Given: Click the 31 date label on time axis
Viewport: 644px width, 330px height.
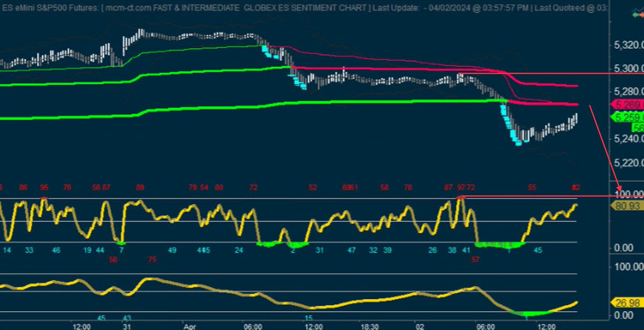Looking at the screenshot, I should point(127,326).
